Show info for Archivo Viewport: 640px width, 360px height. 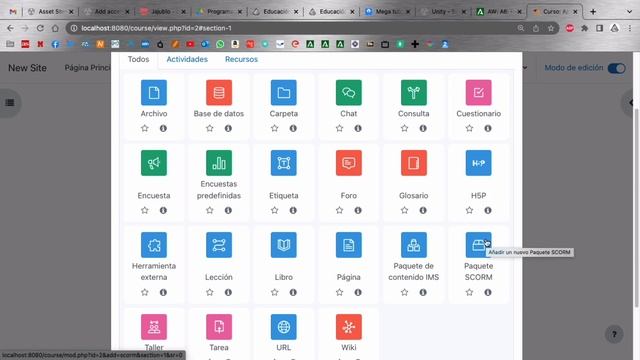[x=163, y=128]
